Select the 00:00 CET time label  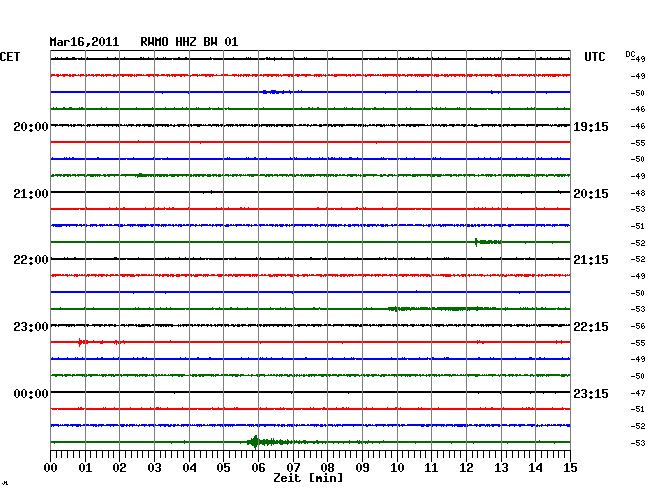tap(31, 393)
